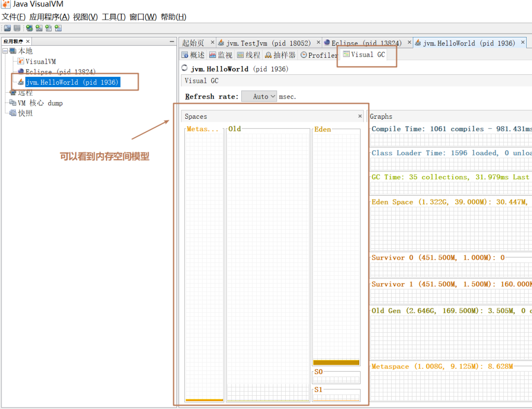Close the Eclipse (pid 13824) tab

(x=409, y=42)
